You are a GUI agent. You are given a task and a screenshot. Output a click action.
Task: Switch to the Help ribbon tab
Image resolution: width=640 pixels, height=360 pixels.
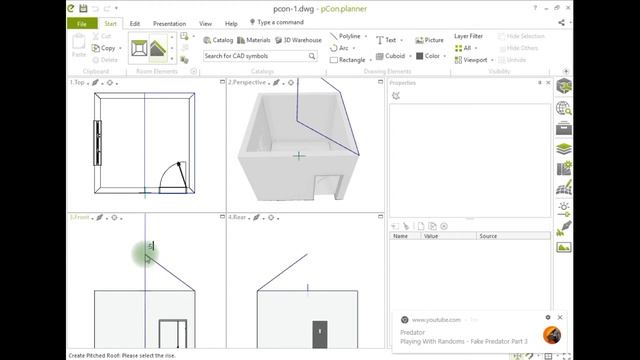tap(231, 24)
